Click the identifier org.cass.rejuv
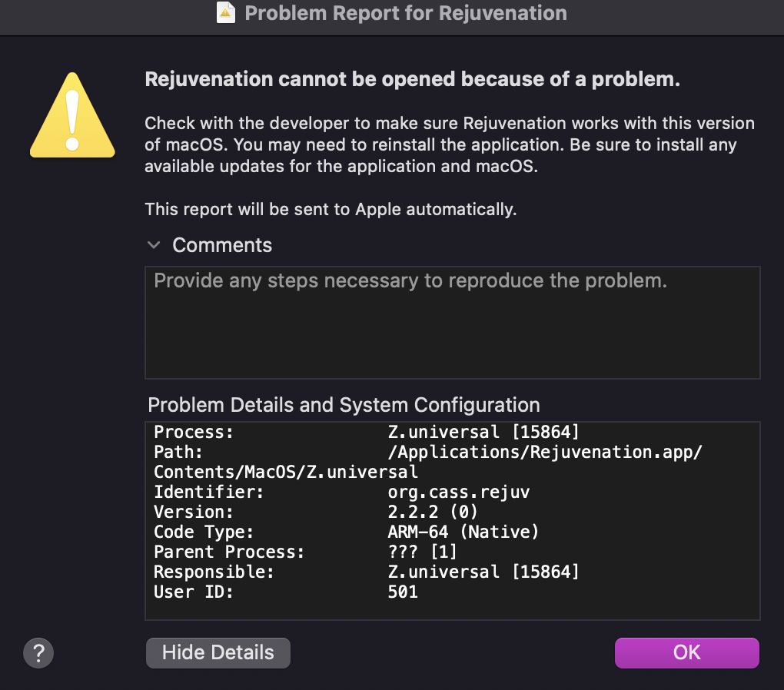Viewport: 784px width, 690px height. (459, 492)
